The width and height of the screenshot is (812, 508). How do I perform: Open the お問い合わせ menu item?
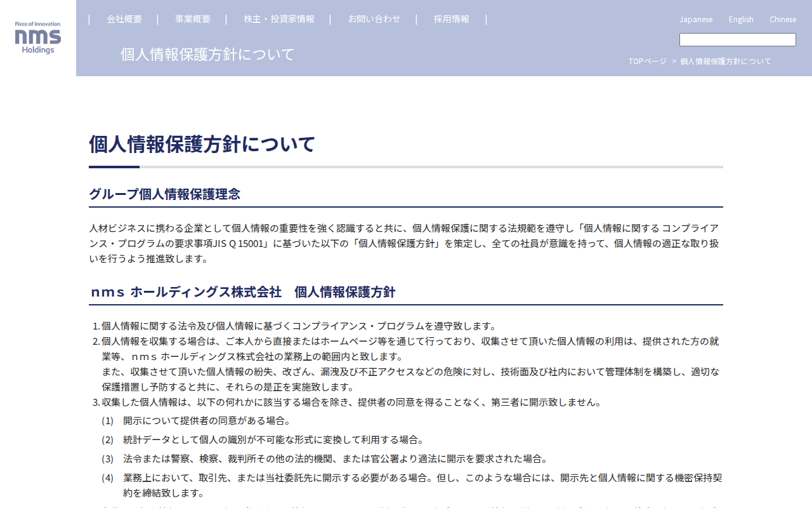coord(374,19)
